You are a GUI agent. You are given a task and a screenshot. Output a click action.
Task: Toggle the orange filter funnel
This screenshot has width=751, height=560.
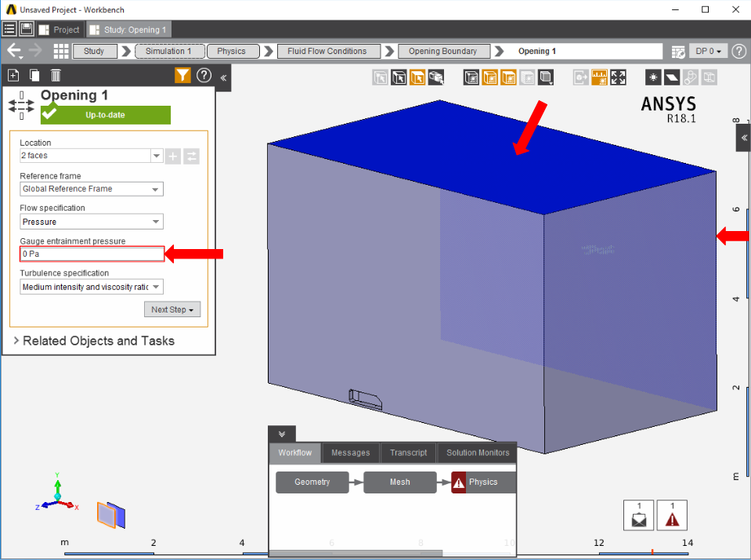tap(182, 75)
